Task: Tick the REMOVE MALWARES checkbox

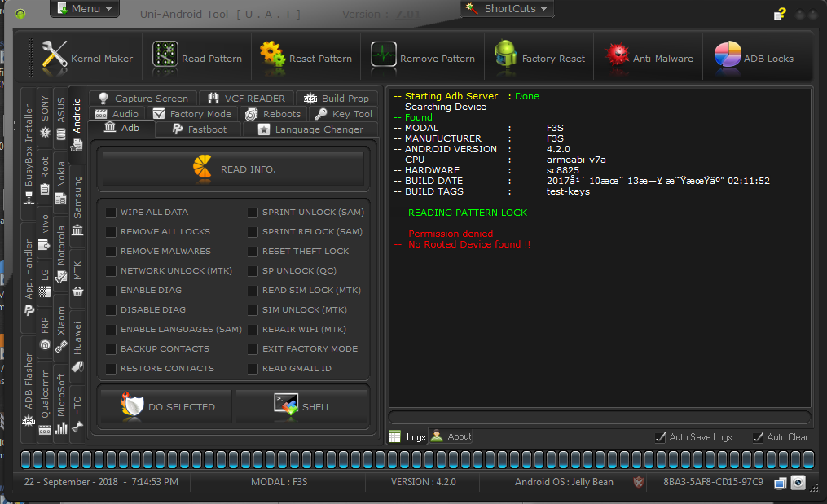Action: tap(111, 251)
